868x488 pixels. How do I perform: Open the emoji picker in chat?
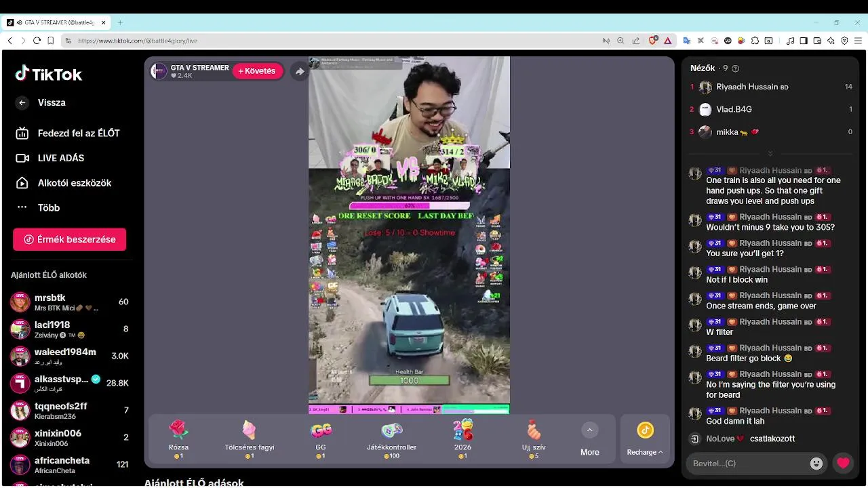pos(816,464)
